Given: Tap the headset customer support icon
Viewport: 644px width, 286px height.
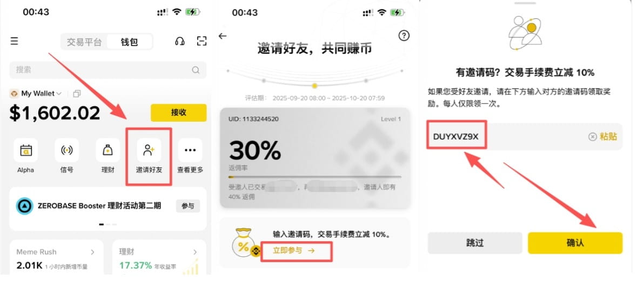Looking at the screenshot, I should pos(179,41).
